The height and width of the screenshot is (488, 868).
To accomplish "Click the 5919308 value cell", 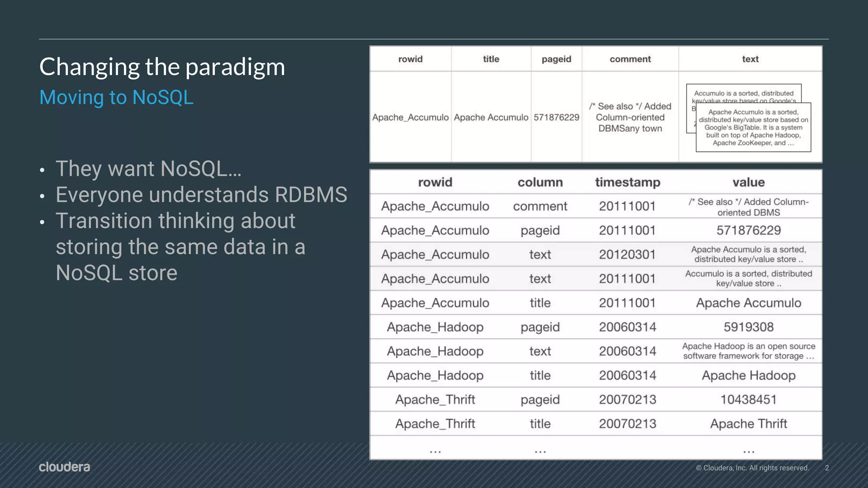I will (748, 327).
